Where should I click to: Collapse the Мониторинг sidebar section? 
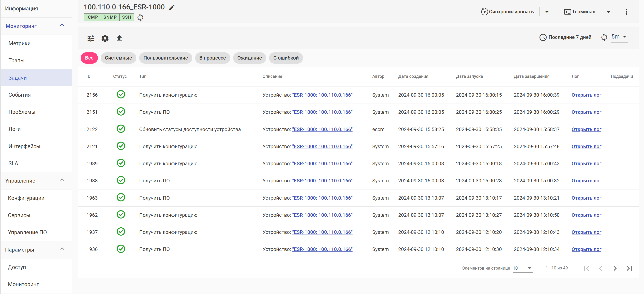[x=62, y=26]
